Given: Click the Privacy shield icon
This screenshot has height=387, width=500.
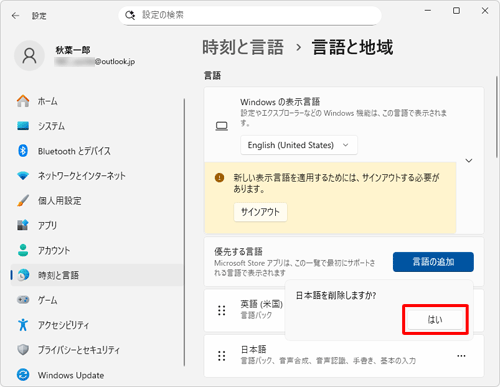Looking at the screenshot, I should 23,350.
